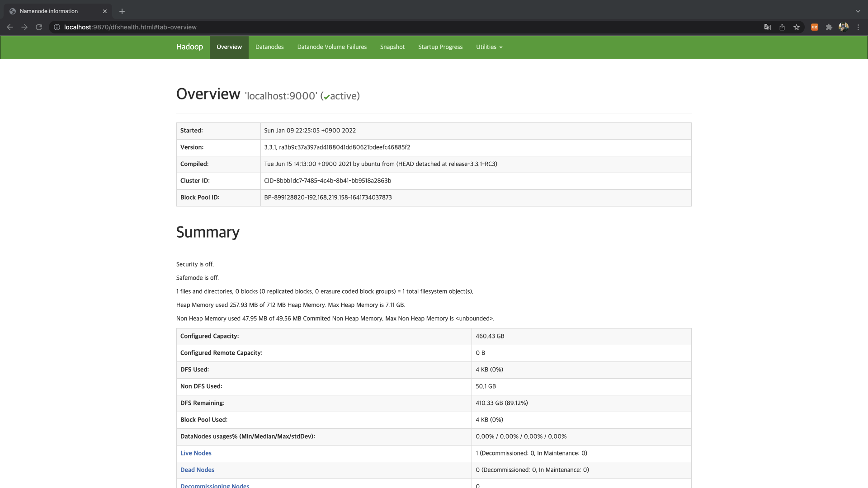The width and height of the screenshot is (868, 488).
Task: Click the Heap Memory used line
Action: [291, 305]
